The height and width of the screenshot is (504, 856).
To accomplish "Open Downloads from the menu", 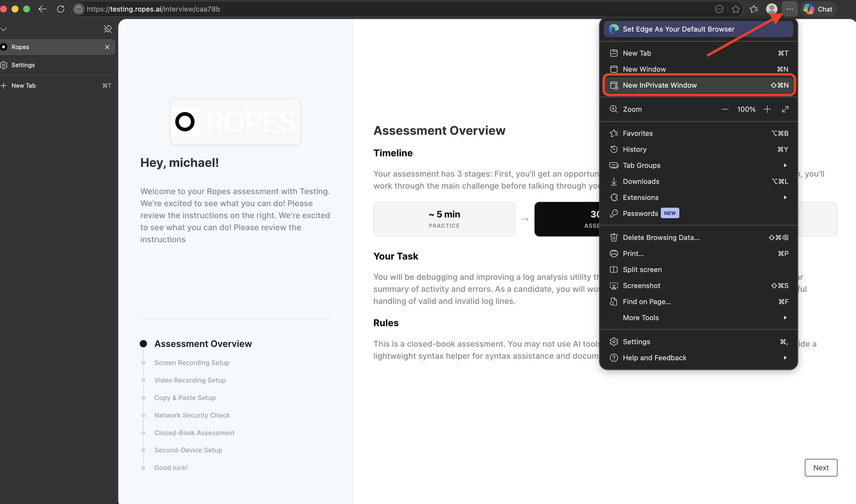I will [698, 181].
